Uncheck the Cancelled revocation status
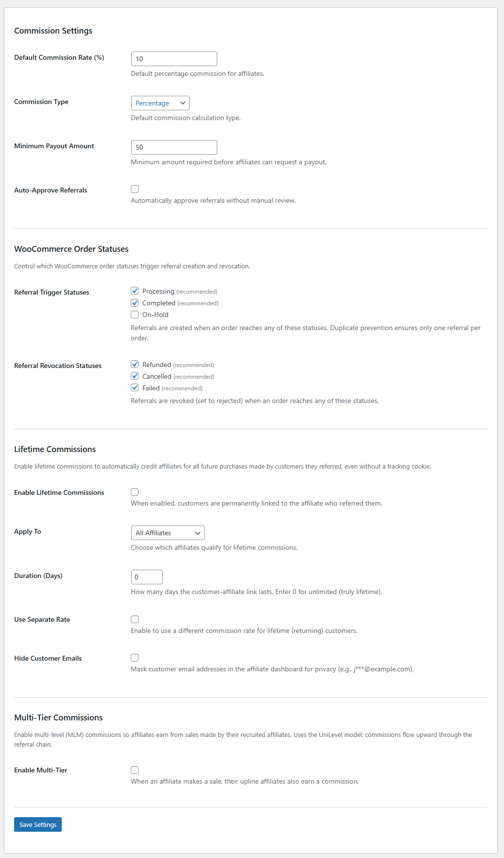Screen dimensions: 504x858 coord(135,376)
